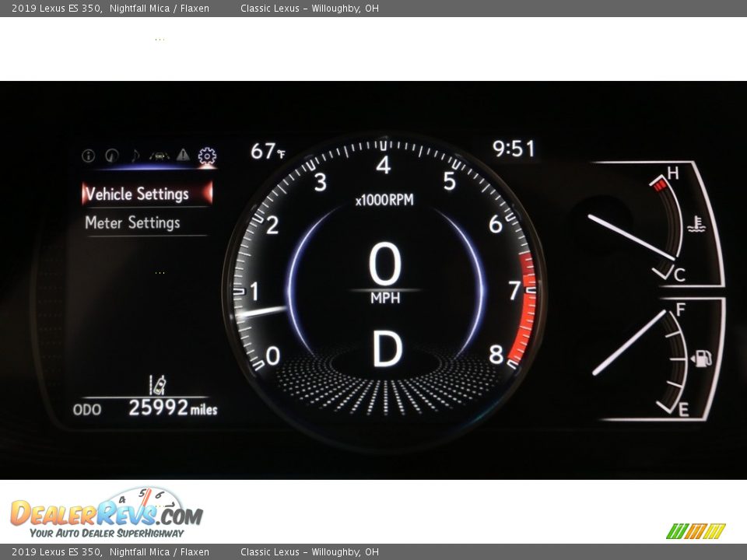Click the tachometer number 6
This screenshot has height=560, width=747.
[x=496, y=224]
